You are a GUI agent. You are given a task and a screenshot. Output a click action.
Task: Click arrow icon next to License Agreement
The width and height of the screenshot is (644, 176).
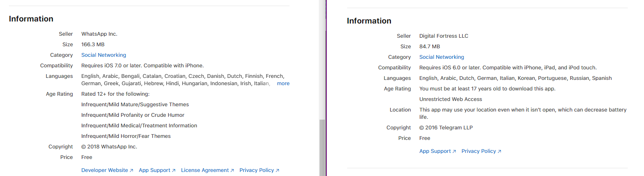[x=232, y=171]
